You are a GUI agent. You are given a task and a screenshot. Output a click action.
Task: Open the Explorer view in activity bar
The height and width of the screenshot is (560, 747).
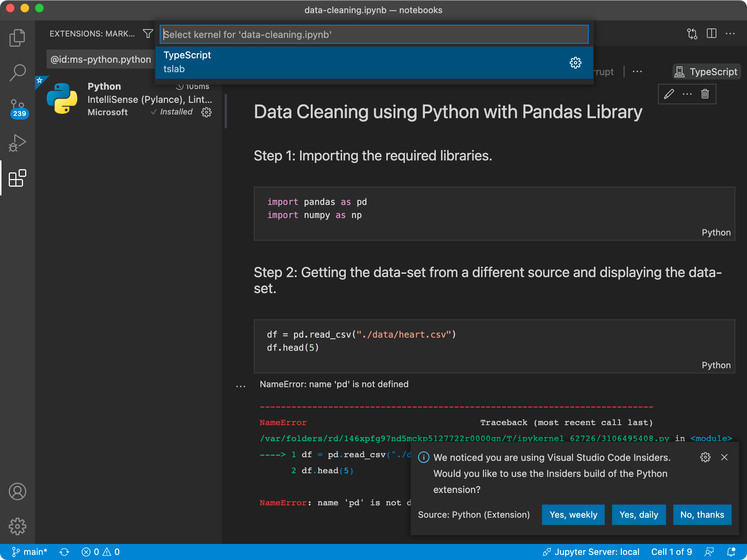17,38
